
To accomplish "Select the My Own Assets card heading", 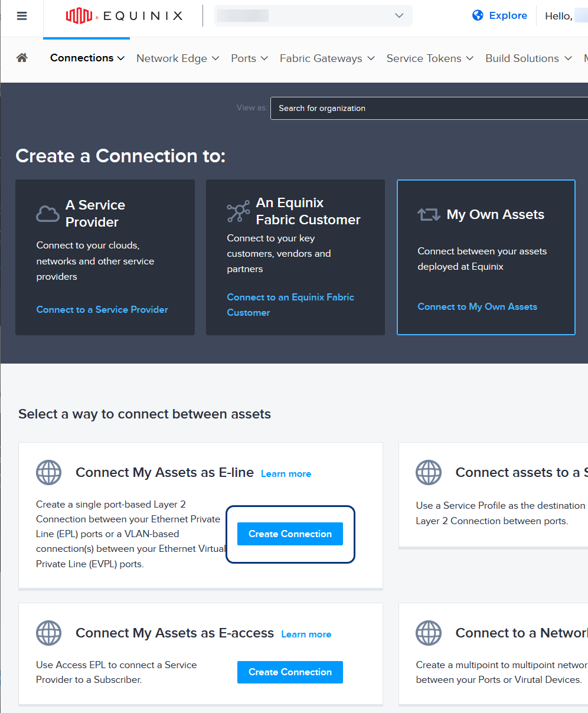I will [x=495, y=214].
